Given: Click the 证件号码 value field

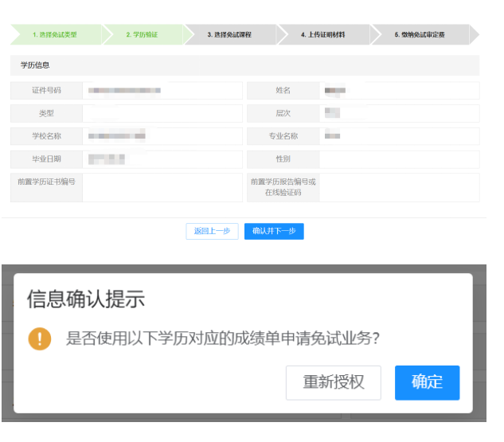Looking at the screenshot, I should click(x=162, y=91).
